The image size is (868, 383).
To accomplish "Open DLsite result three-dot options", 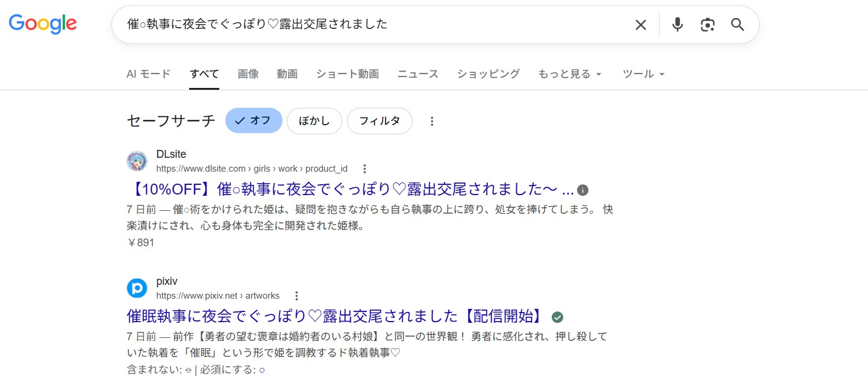I will 364,169.
